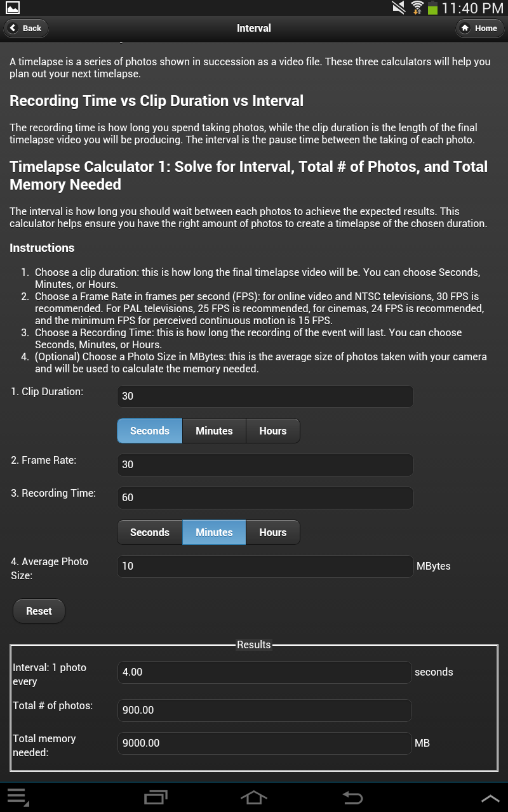This screenshot has height=812, width=508.
Task: Select Minutes for Clip Duration
Action: (213, 431)
